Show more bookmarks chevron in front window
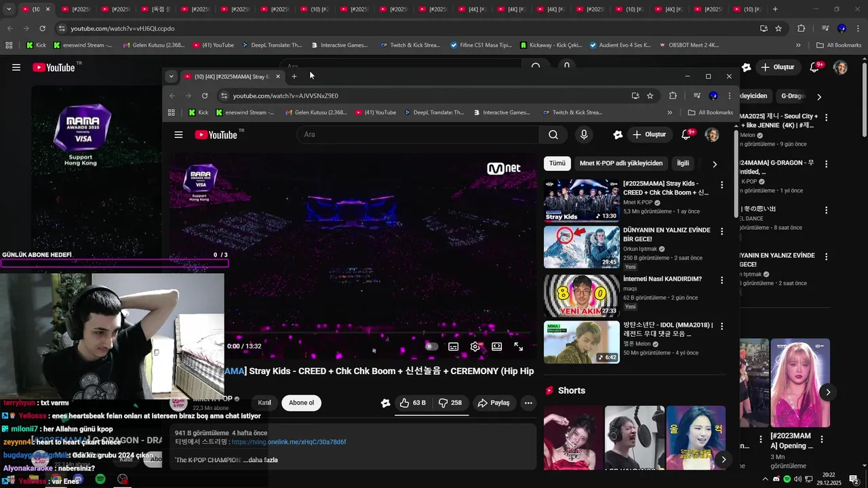 point(670,113)
